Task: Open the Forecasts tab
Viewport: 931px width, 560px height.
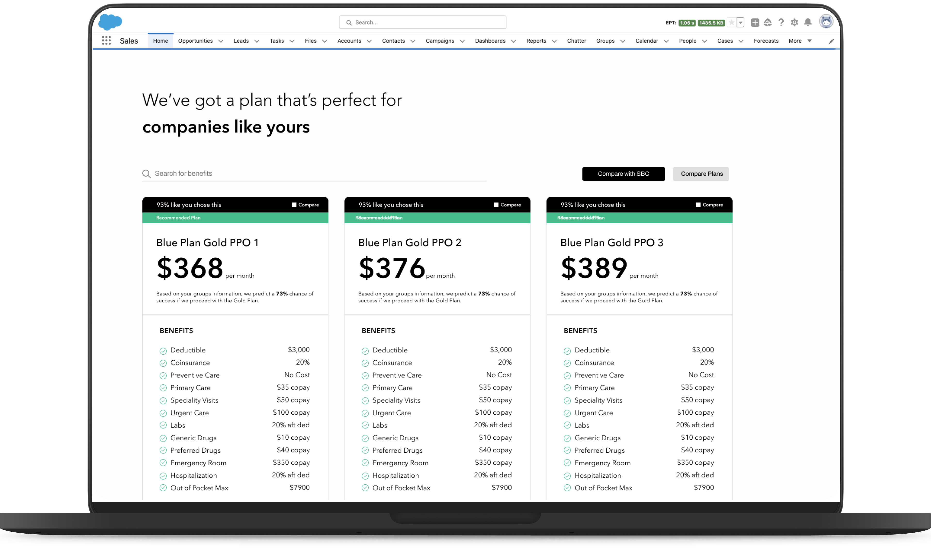Action: pos(766,41)
